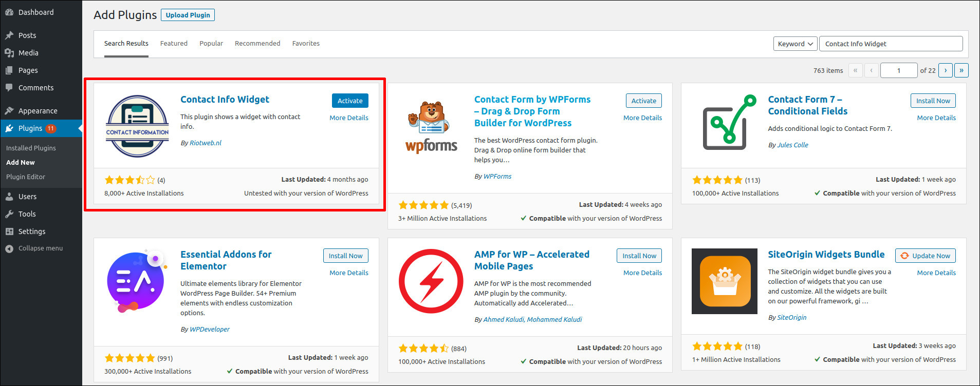Viewport: 980px width, 386px height.
Task: Open AMP for WP title link
Action: point(531,260)
